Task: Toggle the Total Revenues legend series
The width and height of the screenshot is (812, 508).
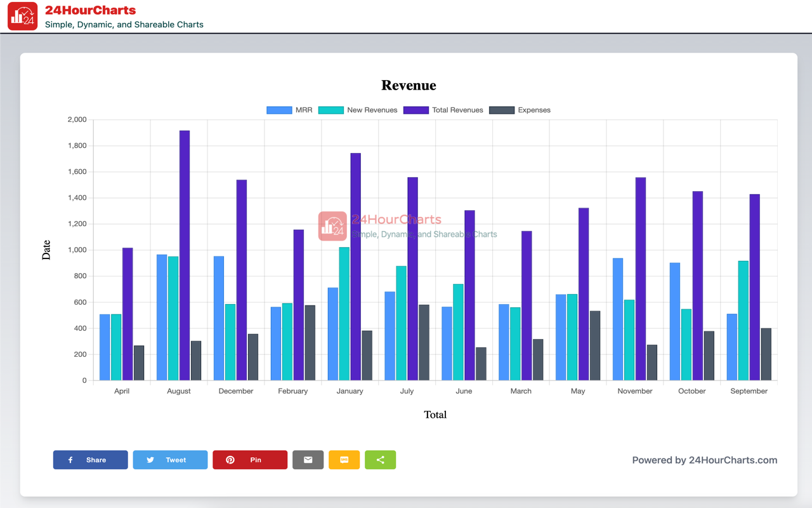Action: (443, 110)
